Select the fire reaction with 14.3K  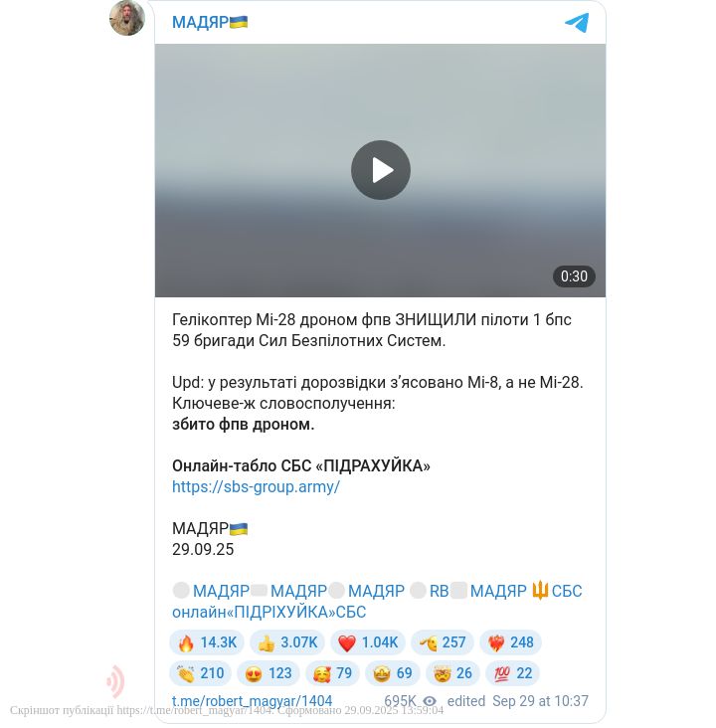click(x=207, y=642)
